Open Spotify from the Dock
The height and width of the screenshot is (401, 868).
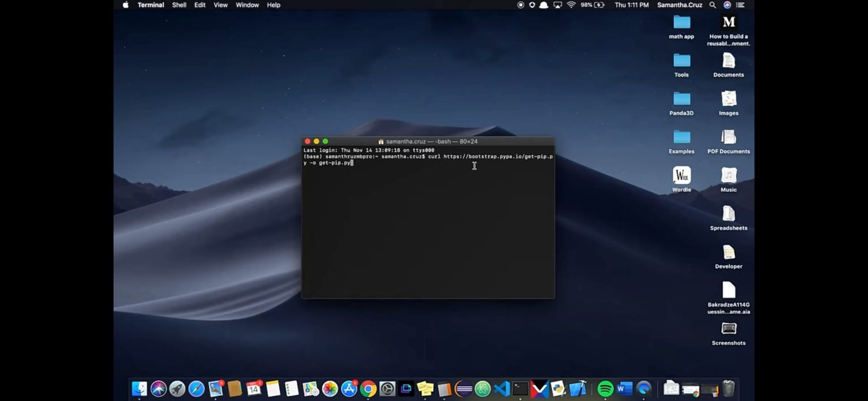point(605,389)
